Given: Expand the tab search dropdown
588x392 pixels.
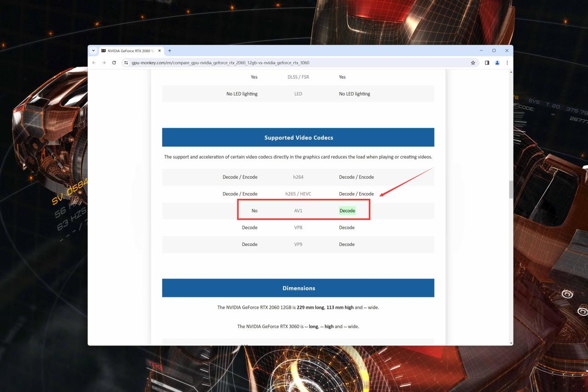Looking at the screenshot, I should click(93, 51).
